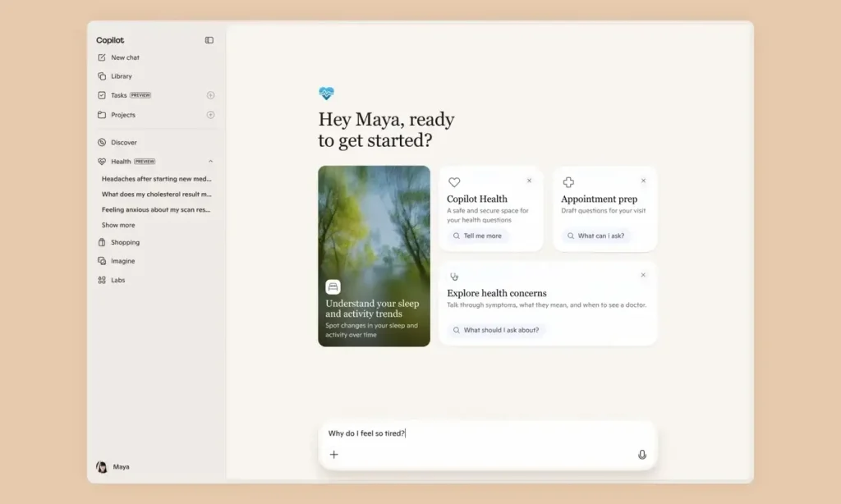The height and width of the screenshot is (504, 841).
Task: Click Show more under Health chats
Action: [x=118, y=225]
